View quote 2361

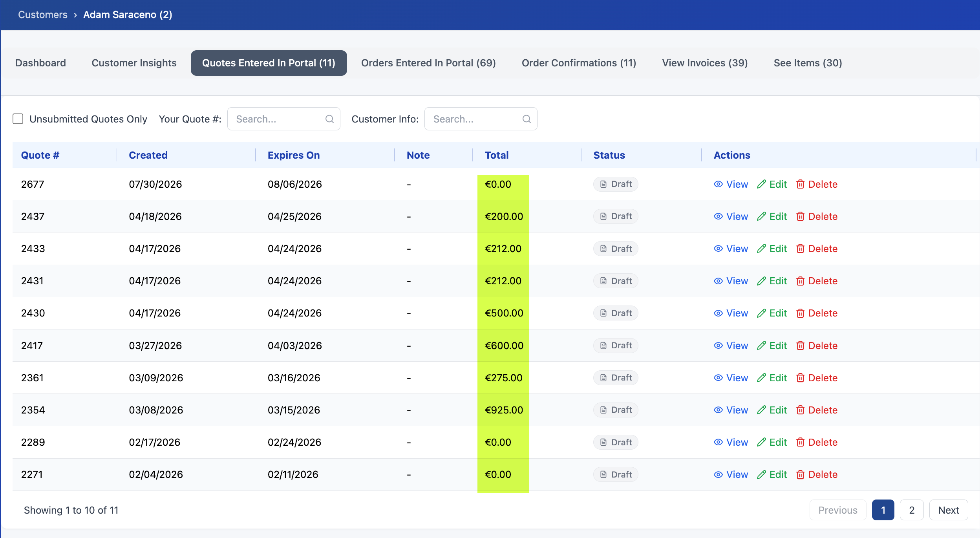731,378
